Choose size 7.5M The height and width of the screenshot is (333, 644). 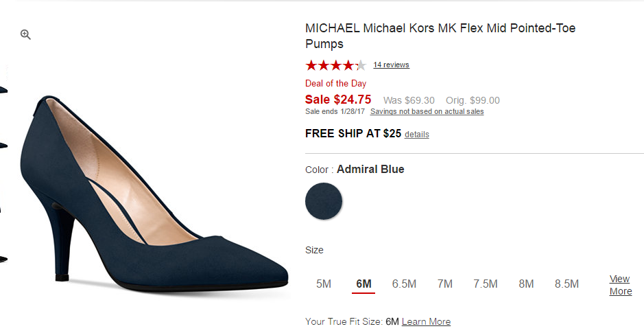485,284
